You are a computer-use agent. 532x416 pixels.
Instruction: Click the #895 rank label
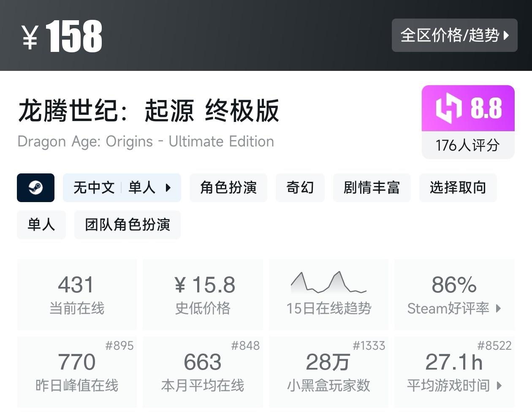(119, 346)
